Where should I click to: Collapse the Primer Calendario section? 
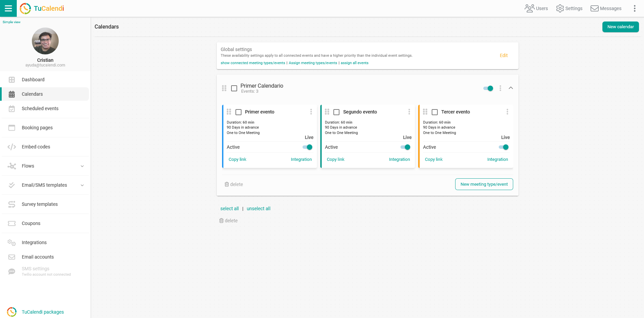pyautogui.click(x=511, y=88)
